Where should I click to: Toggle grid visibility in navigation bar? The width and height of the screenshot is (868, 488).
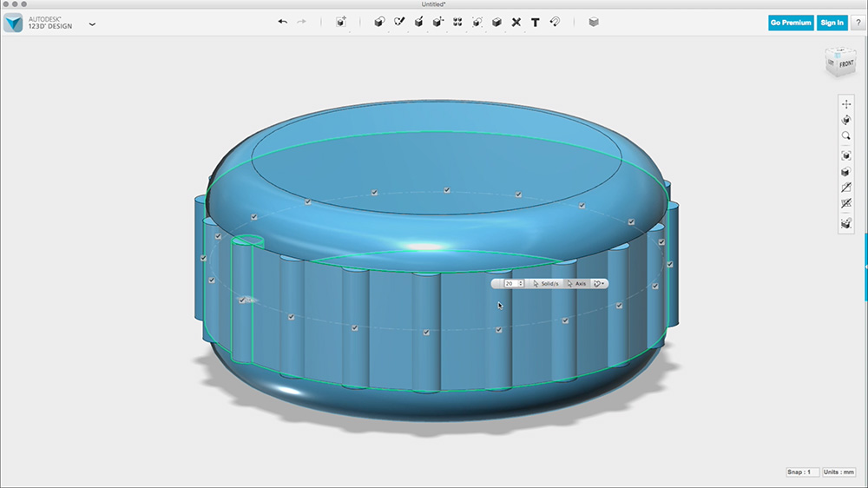[845, 204]
